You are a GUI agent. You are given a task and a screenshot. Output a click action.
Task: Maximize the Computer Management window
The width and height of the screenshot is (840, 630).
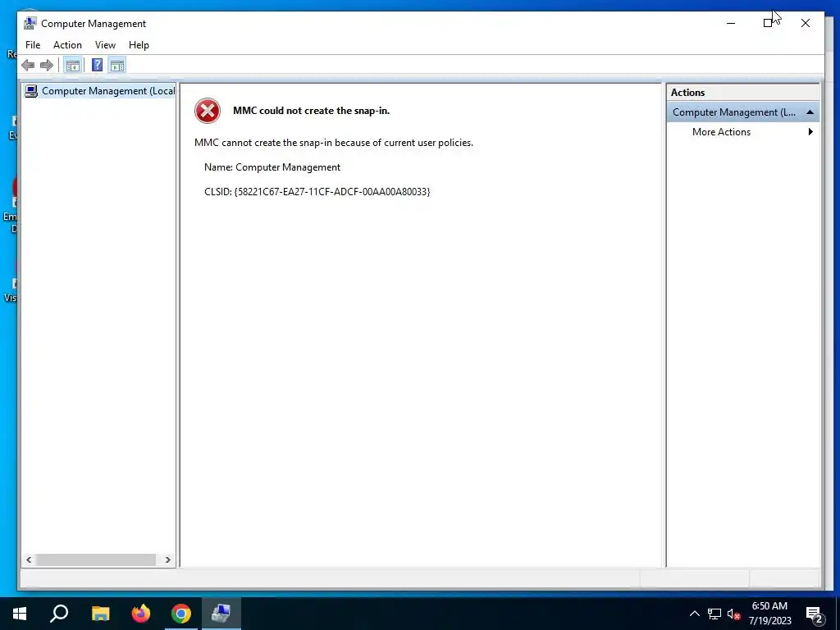point(768,23)
